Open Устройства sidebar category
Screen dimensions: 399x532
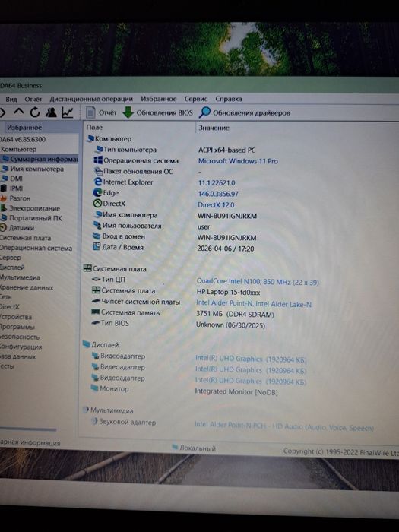pos(16,317)
